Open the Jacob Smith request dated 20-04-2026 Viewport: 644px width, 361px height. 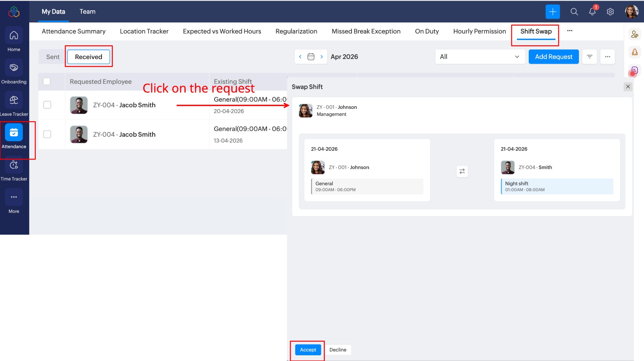(163, 105)
